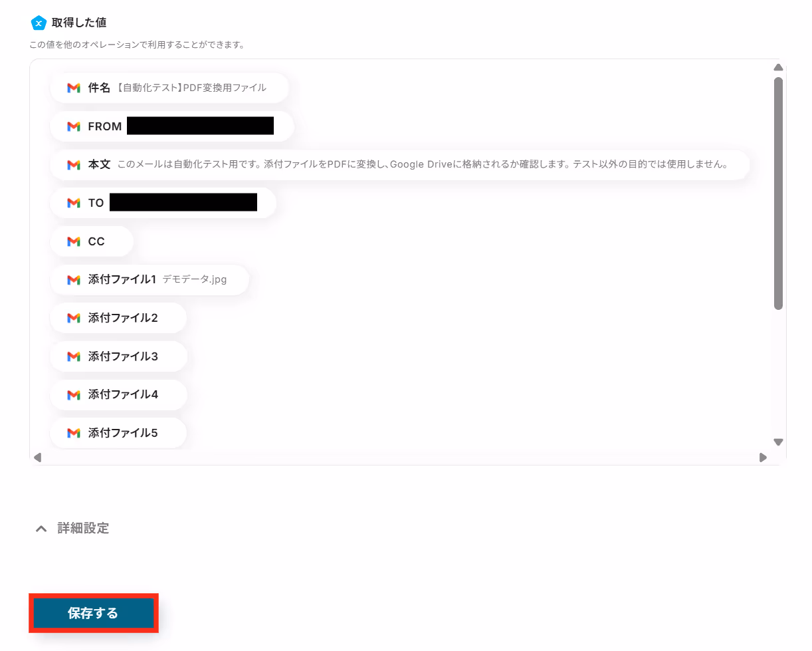Select the CC value chip
This screenshot has width=812, height=651.
[x=92, y=241]
